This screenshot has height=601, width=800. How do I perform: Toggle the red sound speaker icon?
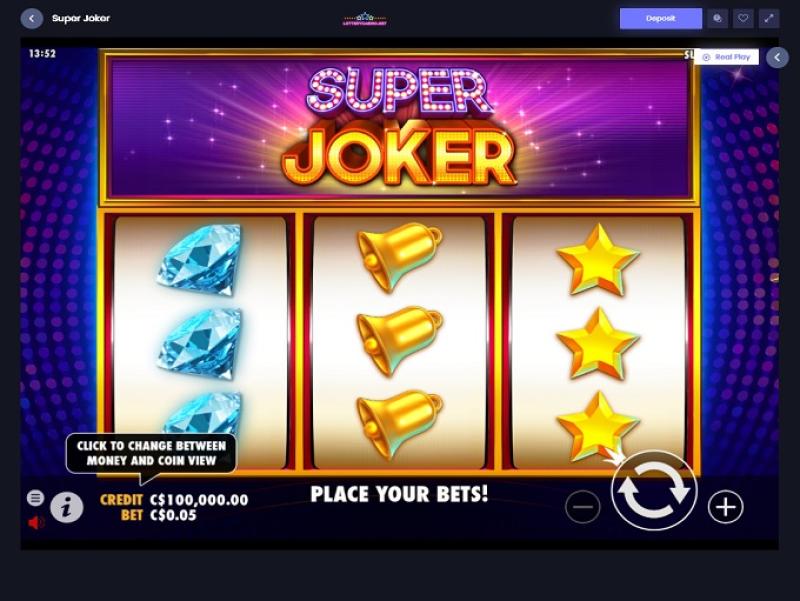click(36, 522)
